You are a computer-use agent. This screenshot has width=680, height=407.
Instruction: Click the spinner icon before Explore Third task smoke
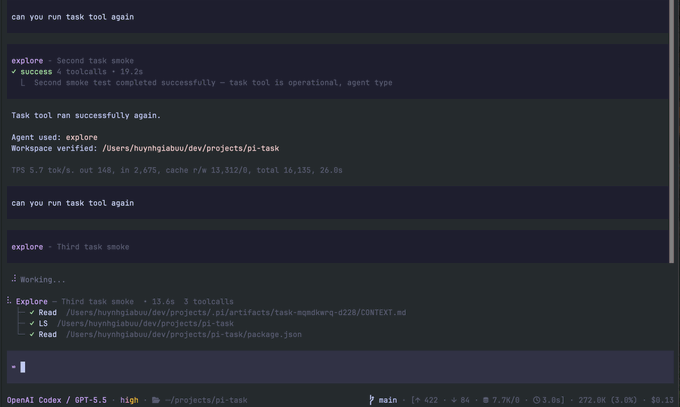(9, 300)
